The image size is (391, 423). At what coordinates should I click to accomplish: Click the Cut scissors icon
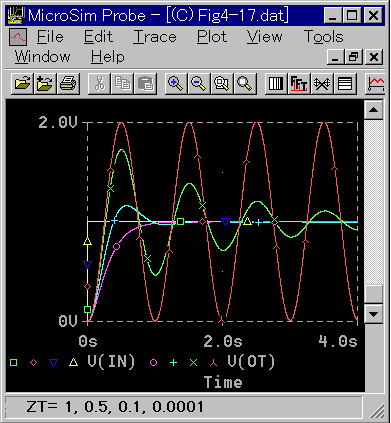tap(99, 83)
